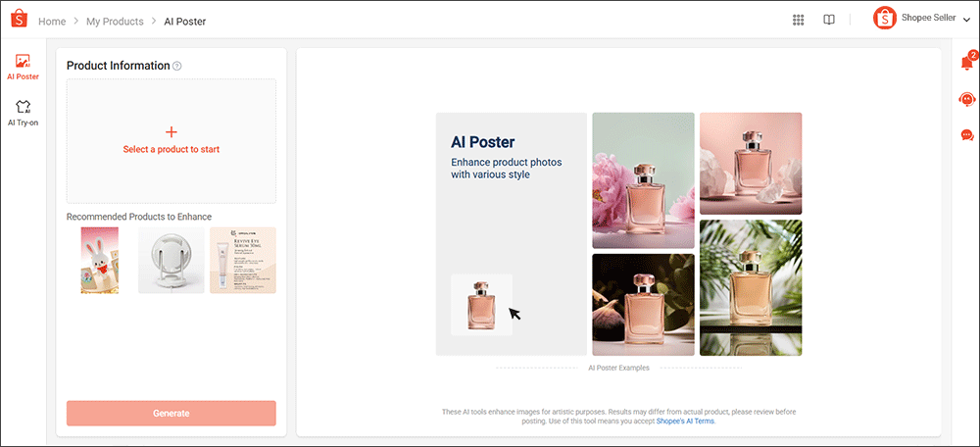Click Enhance product photos with various style
Screen dimensions: 980x447
click(507, 169)
